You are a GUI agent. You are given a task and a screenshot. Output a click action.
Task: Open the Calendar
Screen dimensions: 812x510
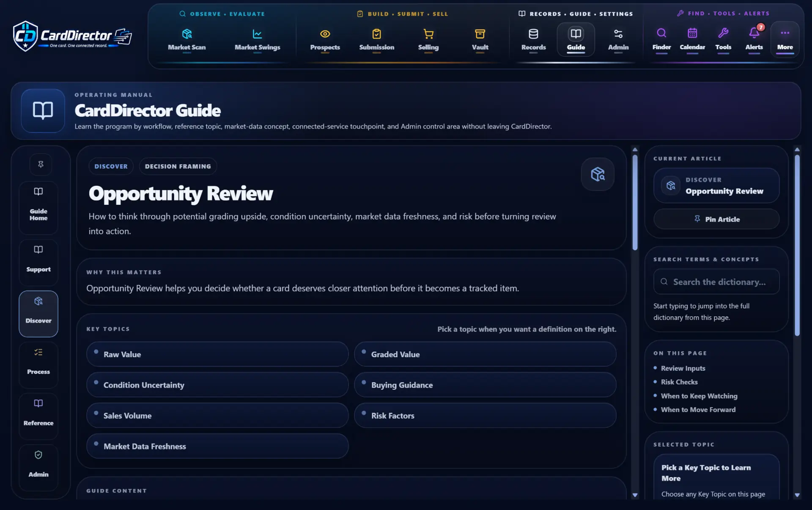692,39
